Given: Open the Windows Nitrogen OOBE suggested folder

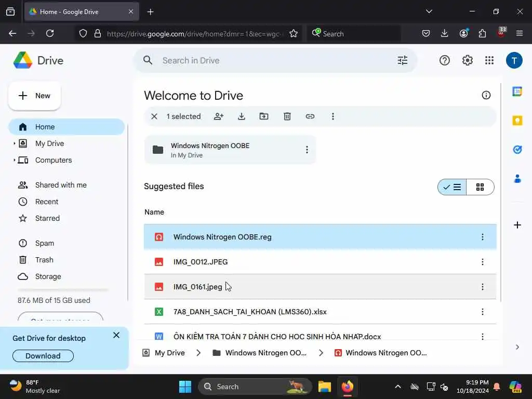Looking at the screenshot, I should coord(230,150).
